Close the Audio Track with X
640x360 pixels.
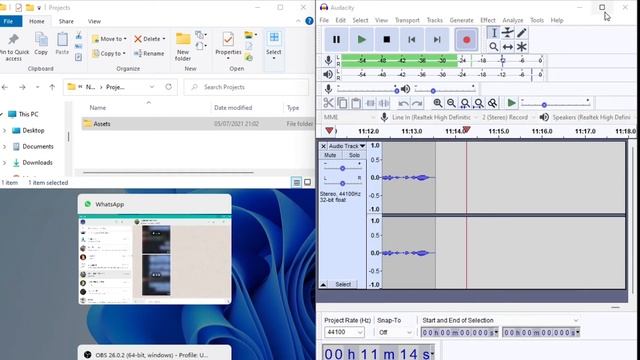tap(323, 146)
